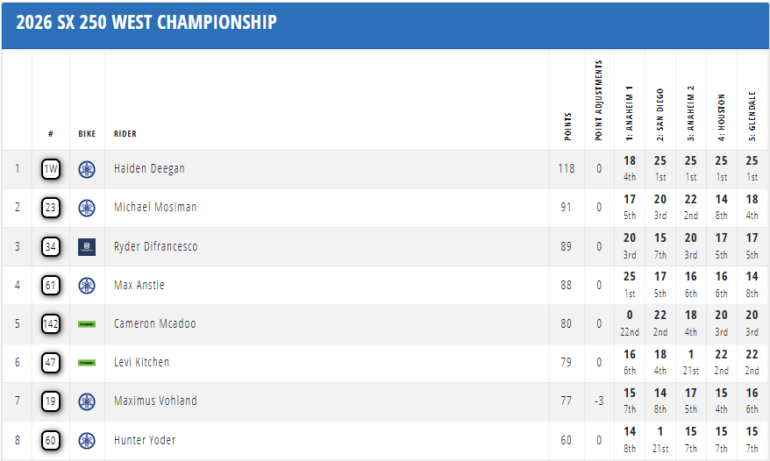Click the number plate 1W badge
Screen dimensions: 770x461
coord(51,169)
